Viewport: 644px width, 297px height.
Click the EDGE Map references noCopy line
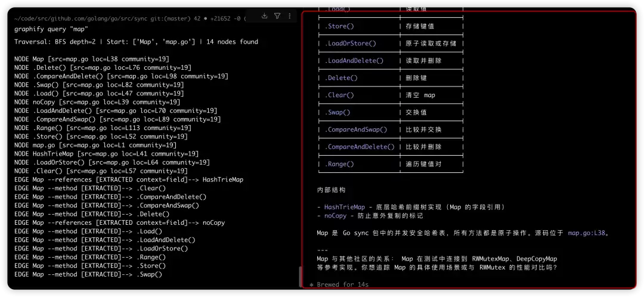(x=119, y=222)
